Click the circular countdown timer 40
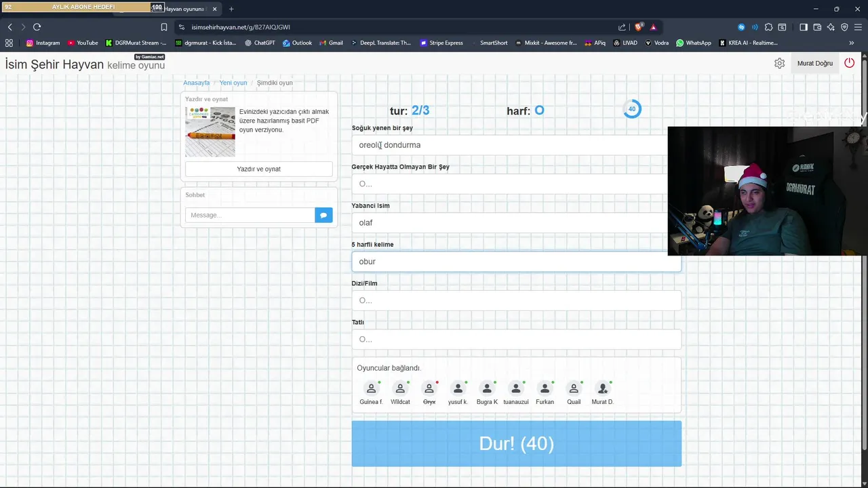 (632, 109)
